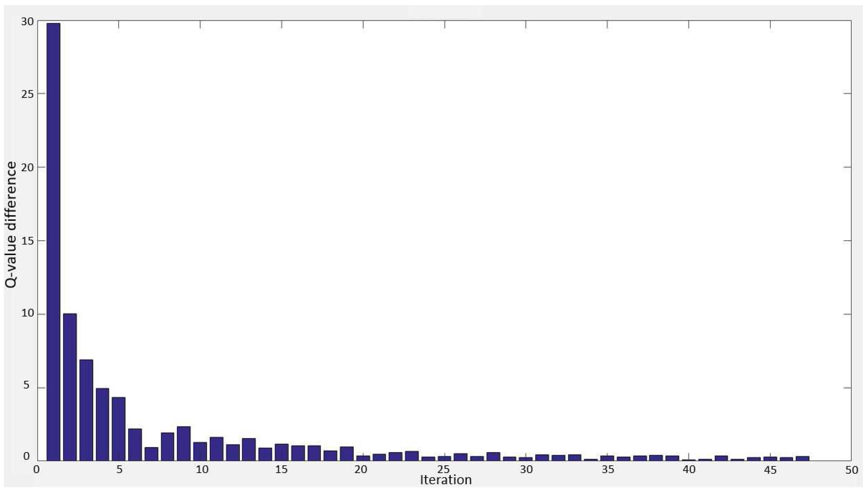The width and height of the screenshot is (868, 494).
Task: Click the y-axis tick label 15
Action: [x=27, y=241]
